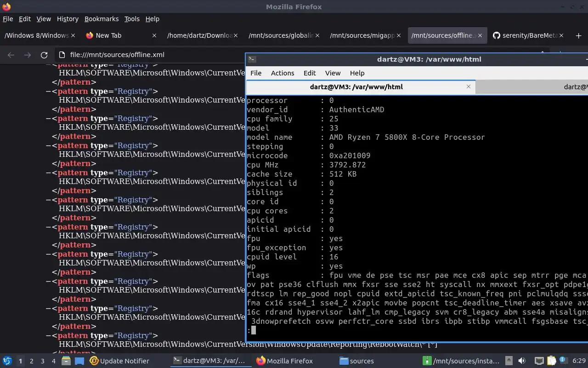The image size is (588, 368).
Task: Open Update Notifier from the taskbar
Action: [119, 361]
